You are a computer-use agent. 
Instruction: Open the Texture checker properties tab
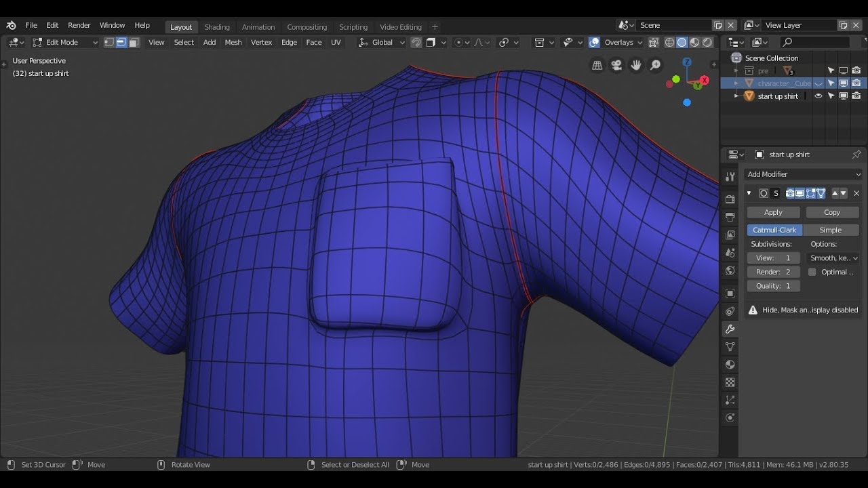point(730,382)
